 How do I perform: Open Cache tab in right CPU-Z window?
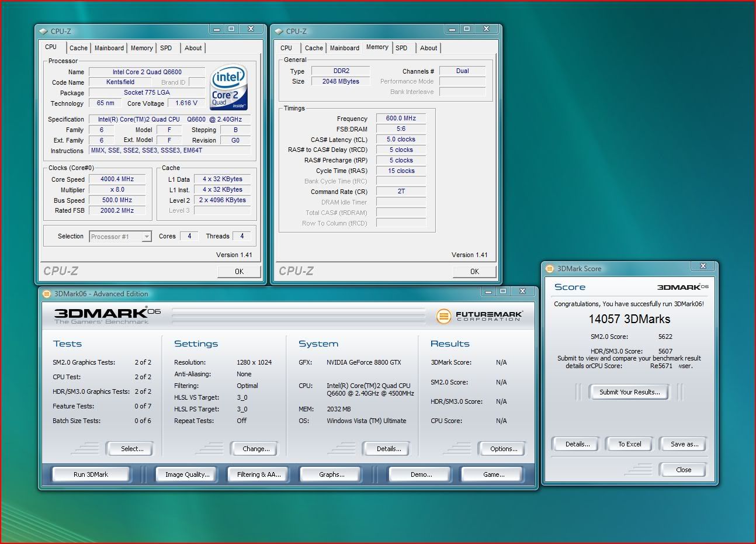point(314,48)
